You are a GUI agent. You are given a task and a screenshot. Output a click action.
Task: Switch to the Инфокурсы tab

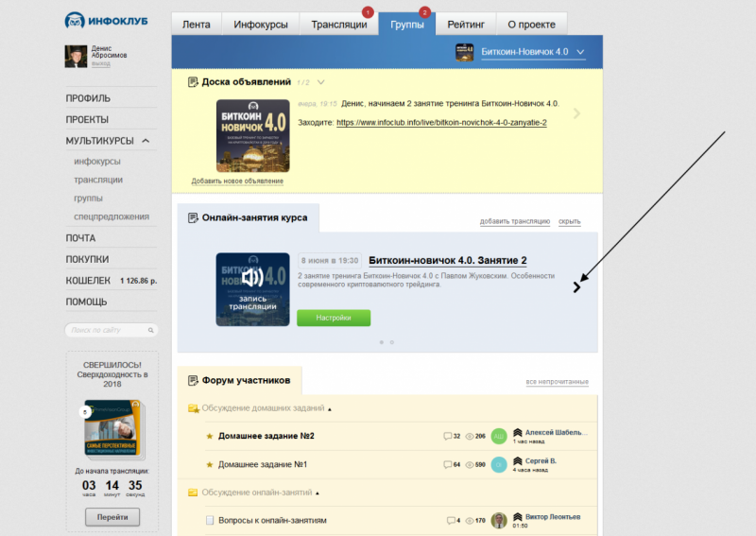[261, 25]
